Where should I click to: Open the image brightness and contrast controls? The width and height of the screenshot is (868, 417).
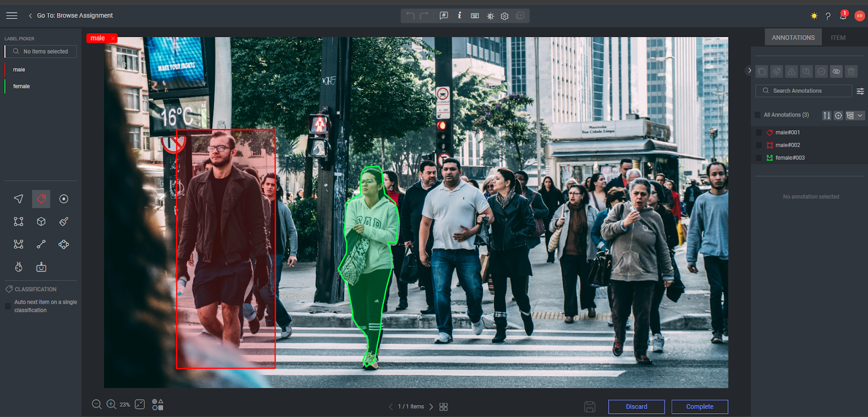(490, 16)
